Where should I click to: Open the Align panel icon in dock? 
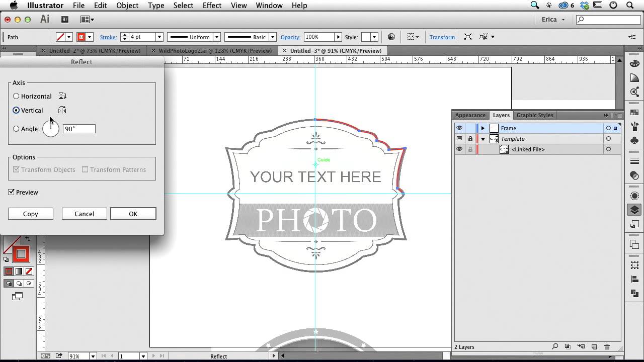(634, 280)
